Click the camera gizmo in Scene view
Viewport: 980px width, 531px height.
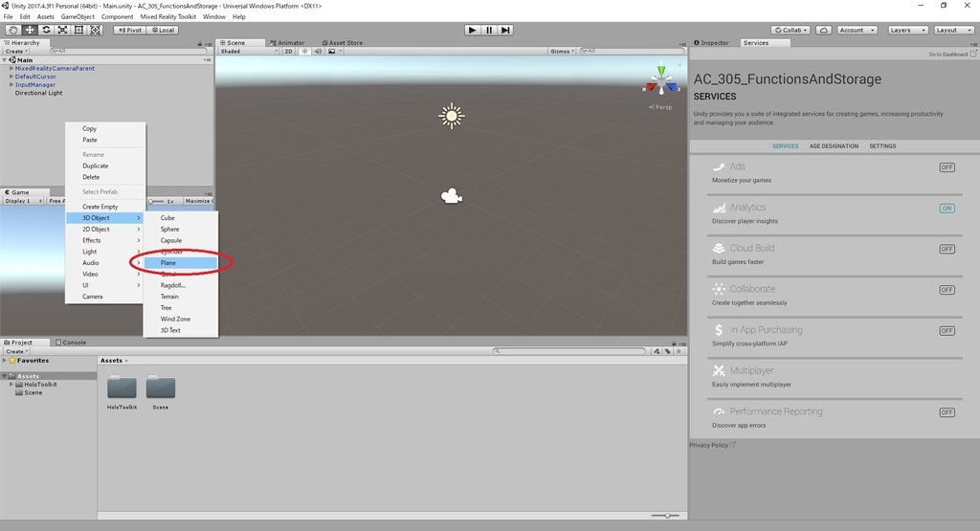tap(452, 197)
